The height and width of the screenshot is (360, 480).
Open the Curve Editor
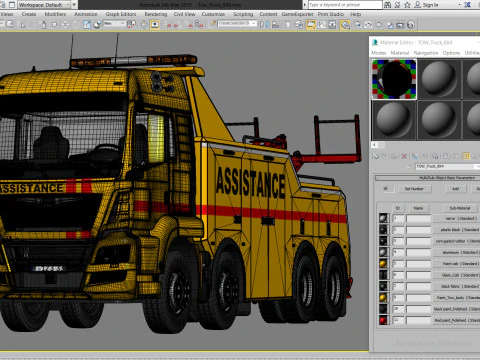[322, 25]
